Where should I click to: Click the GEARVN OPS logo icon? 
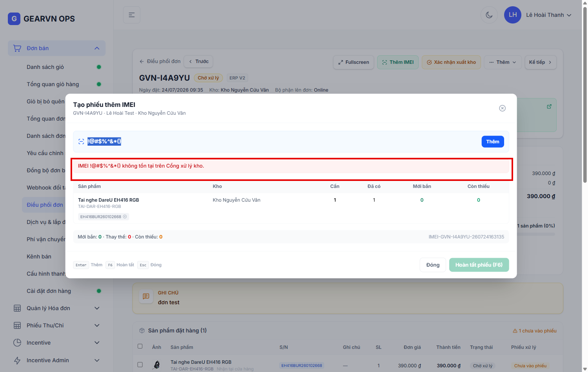(14, 18)
